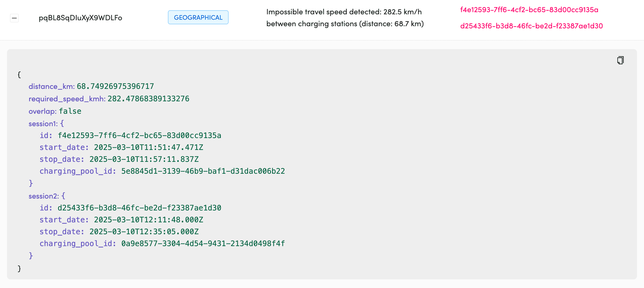Select the row identifier pqBL8SqDIuXyX9WDLFo
The height and width of the screenshot is (288, 644).
(x=80, y=18)
